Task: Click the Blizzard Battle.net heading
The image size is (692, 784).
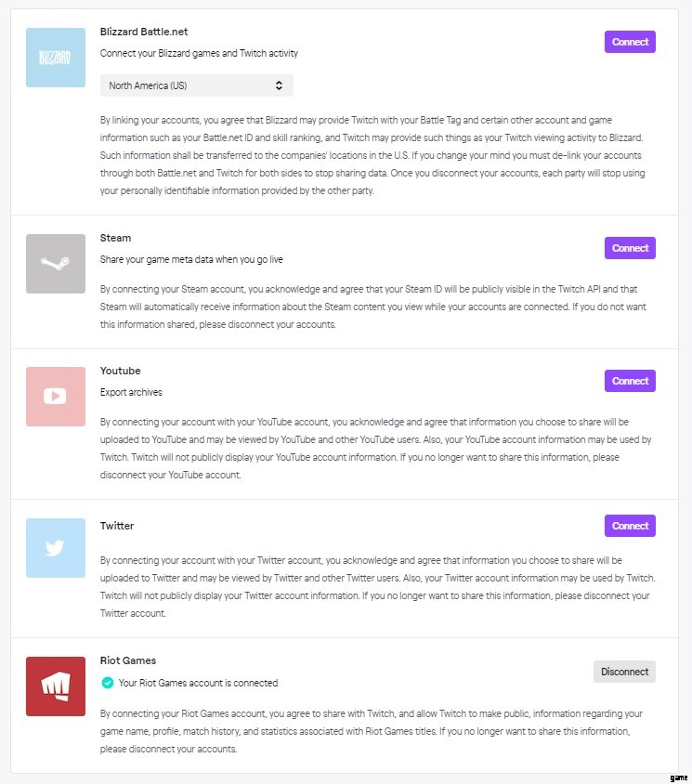Action: (144, 32)
